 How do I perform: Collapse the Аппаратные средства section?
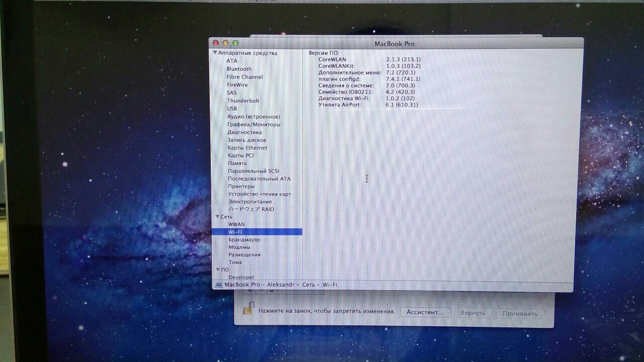215,53
